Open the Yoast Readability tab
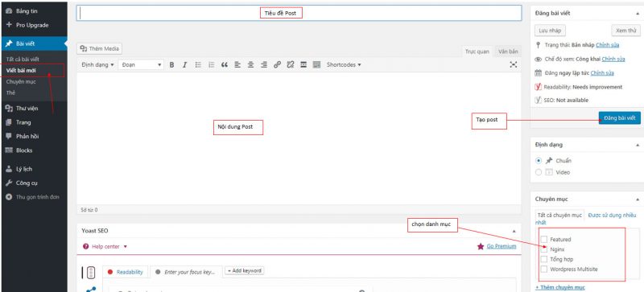This screenshot has height=292, width=644. (x=126, y=272)
